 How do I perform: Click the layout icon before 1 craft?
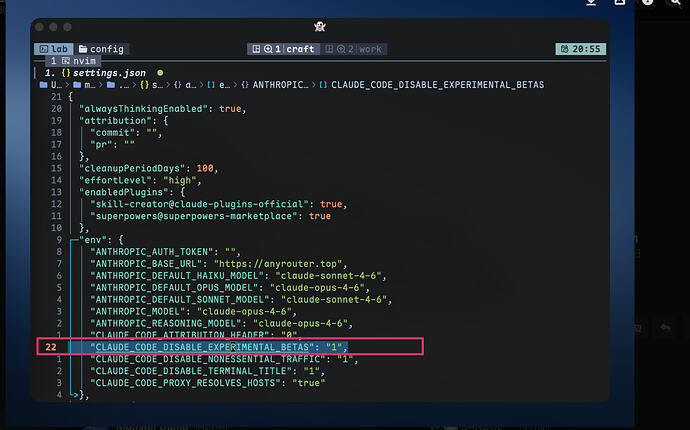click(x=257, y=49)
